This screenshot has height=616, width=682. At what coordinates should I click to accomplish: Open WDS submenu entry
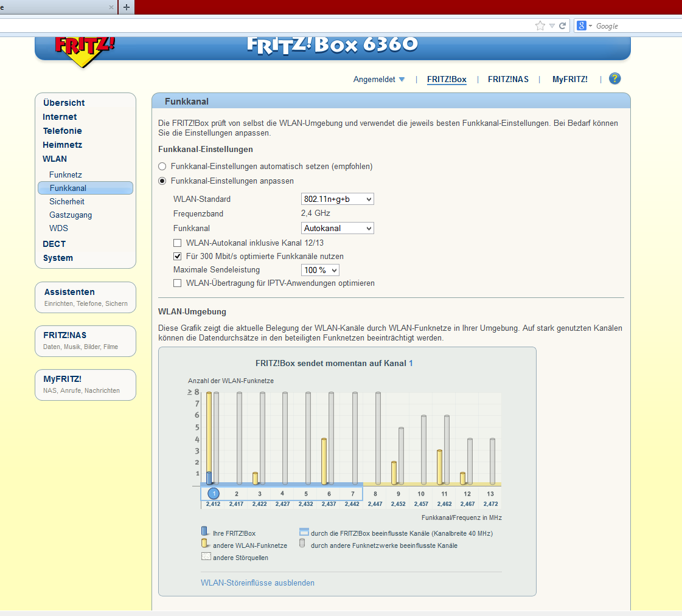point(59,228)
